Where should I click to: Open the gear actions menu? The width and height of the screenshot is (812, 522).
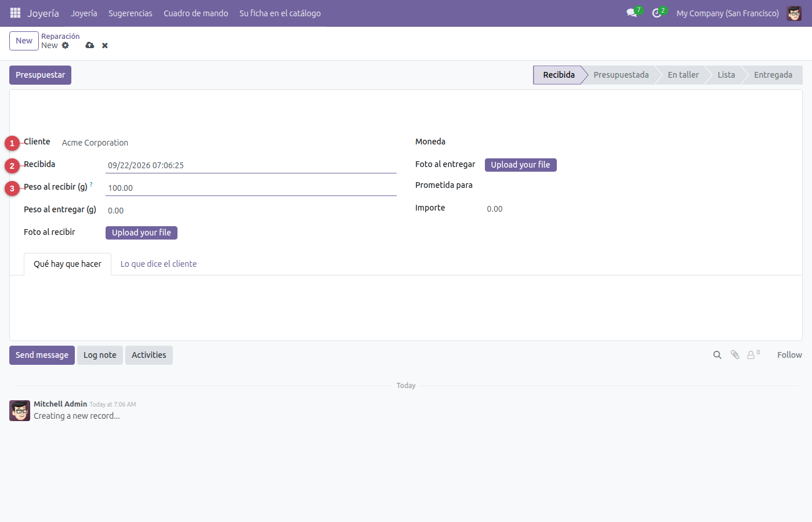(66, 45)
